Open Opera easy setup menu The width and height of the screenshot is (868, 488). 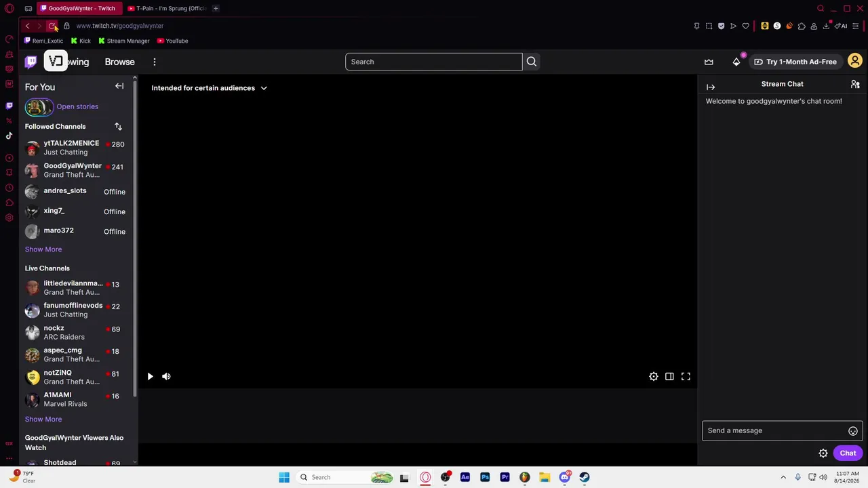pyautogui.click(x=856, y=26)
